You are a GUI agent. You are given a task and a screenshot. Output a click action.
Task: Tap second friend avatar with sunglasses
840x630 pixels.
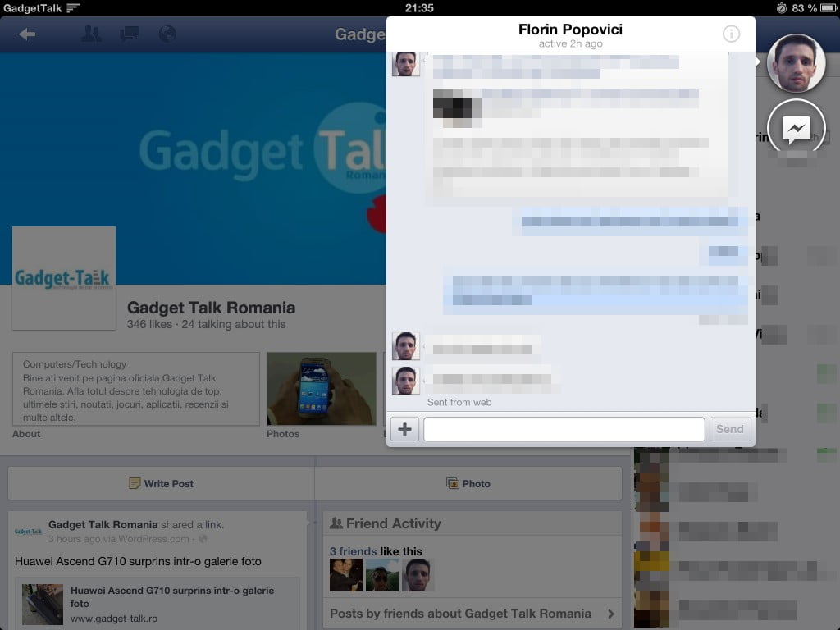tap(382, 575)
